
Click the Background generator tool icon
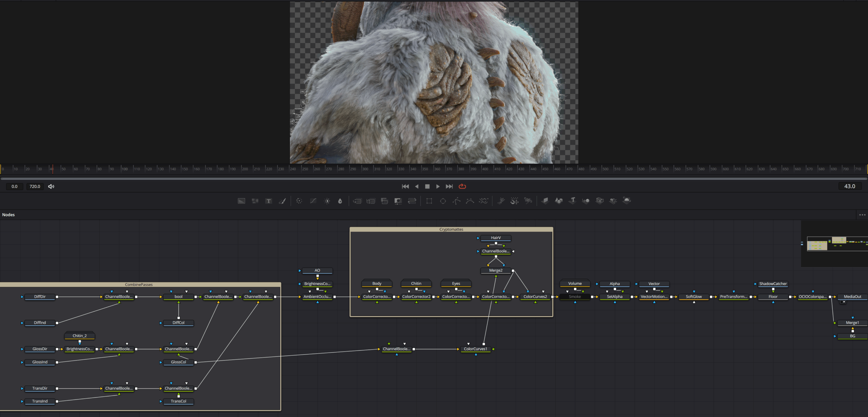point(241,201)
